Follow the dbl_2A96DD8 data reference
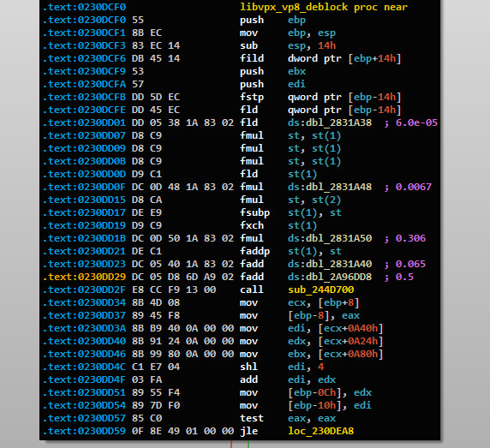Viewport: 490px width, 448px height. [x=338, y=277]
